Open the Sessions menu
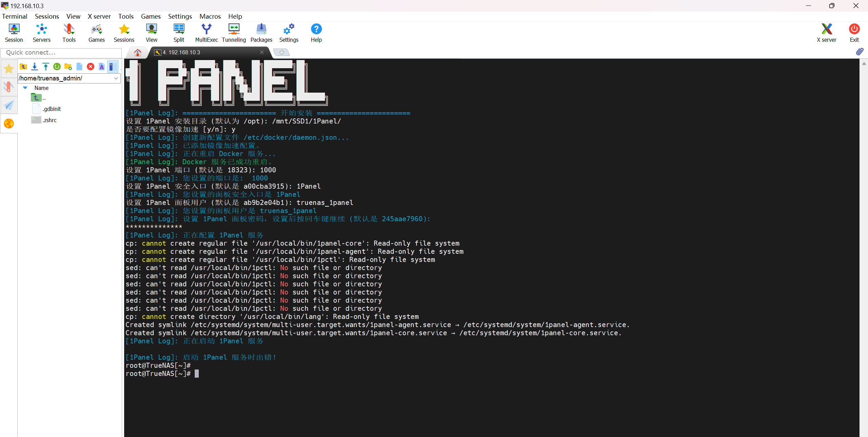Image resolution: width=868 pixels, height=437 pixels. [47, 16]
